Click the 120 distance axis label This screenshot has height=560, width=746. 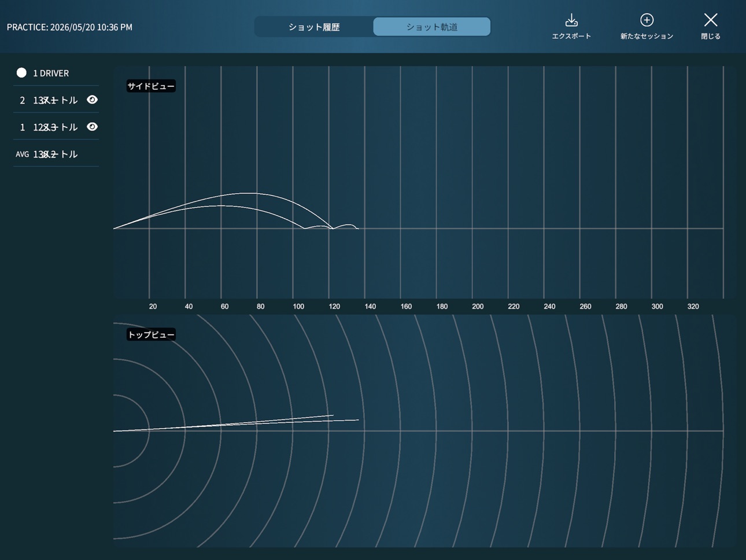(x=334, y=307)
